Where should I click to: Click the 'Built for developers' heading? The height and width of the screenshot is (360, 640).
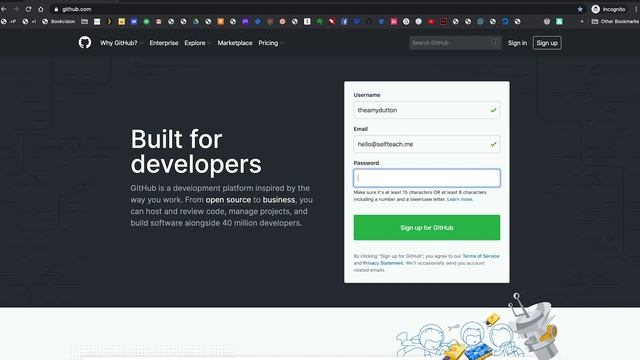[x=196, y=151]
